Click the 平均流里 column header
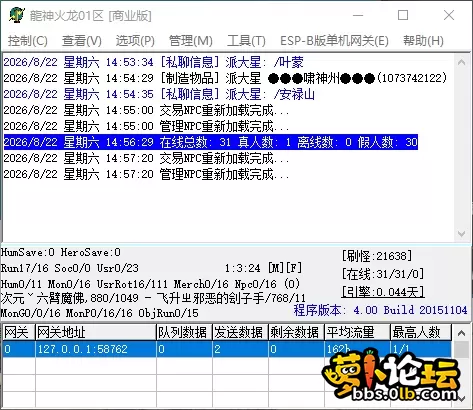Viewport: 473px width, 410px height. (x=357, y=332)
